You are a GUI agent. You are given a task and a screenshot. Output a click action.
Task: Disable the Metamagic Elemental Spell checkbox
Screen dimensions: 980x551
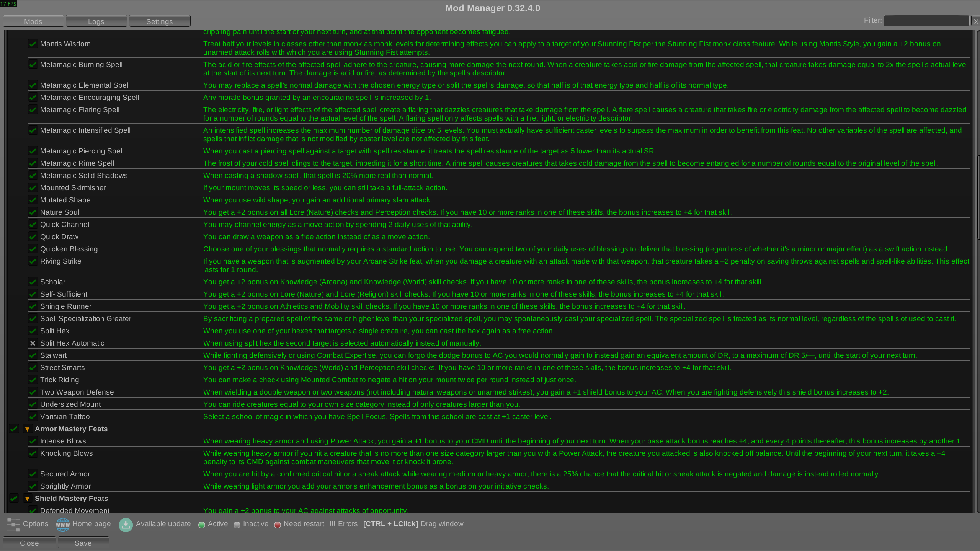(33, 85)
